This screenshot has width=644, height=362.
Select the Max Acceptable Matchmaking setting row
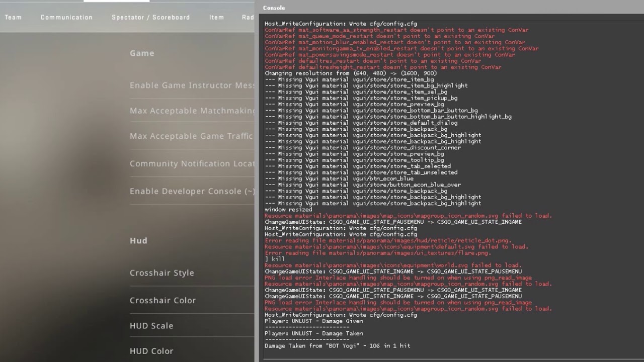pos(192,111)
